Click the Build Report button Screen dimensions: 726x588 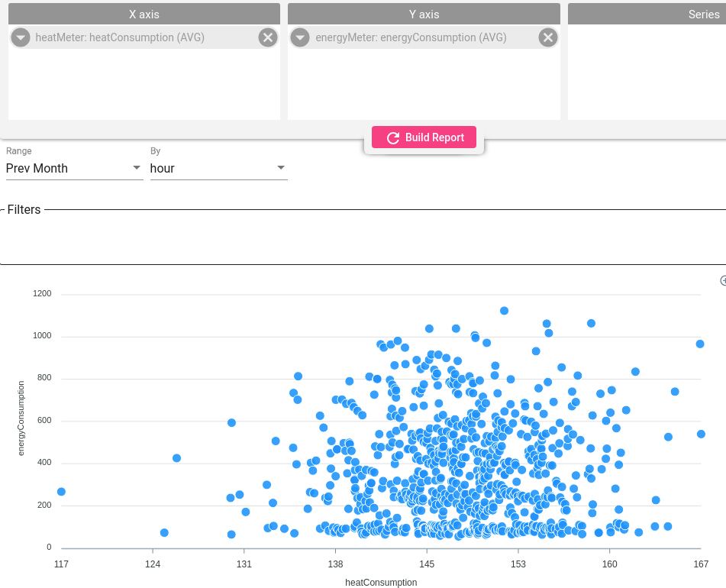coord(424,137)
